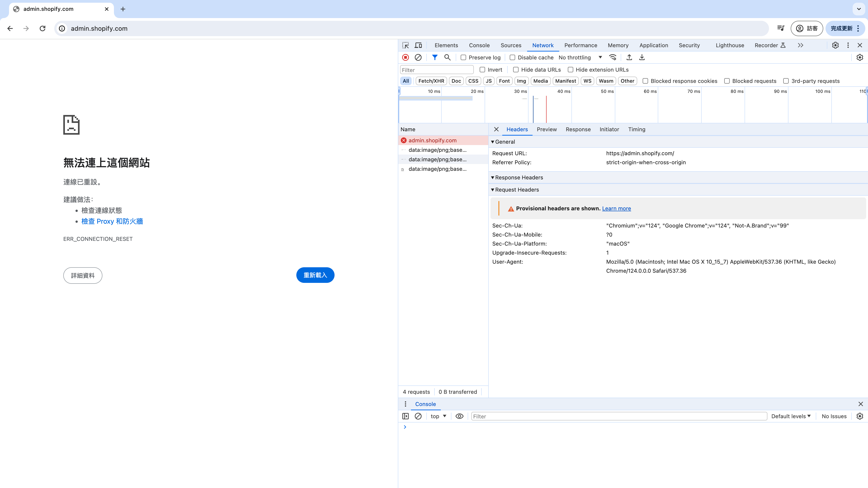Click the export HAR download icon
The width and height of the screenshot is (868, 488).
coord(642,58)
